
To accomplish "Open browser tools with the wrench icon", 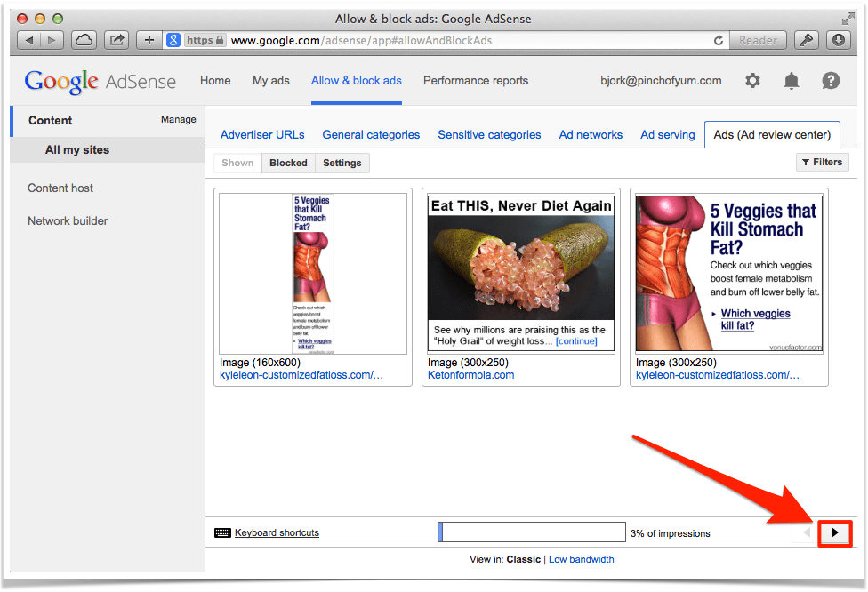I will click(806, 40).
